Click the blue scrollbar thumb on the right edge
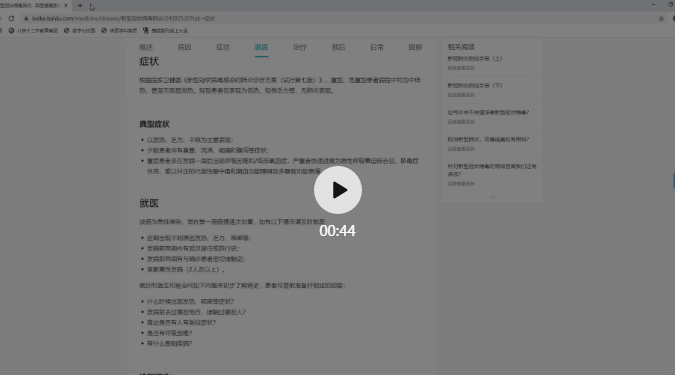 tap(674, 180)
